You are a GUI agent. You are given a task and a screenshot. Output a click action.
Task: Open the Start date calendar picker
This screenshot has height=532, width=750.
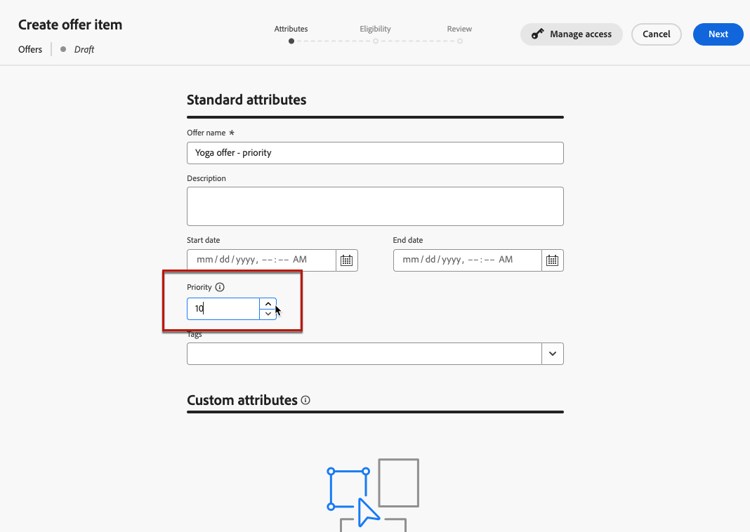(347, 260)
